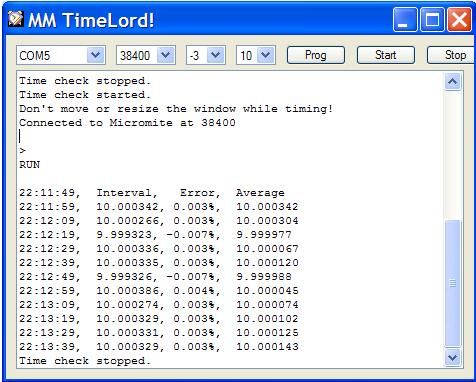Viewport: 476px width, 382px height.
Task: Click the scrollbar up arrow
Action: [453, 81]
